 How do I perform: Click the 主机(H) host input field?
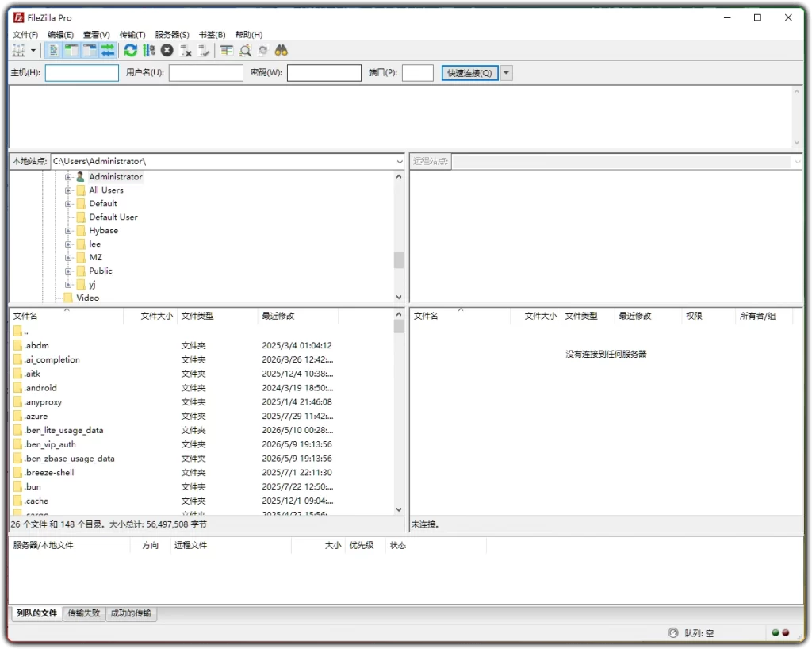pyautogui.click(x=82, y=73)
